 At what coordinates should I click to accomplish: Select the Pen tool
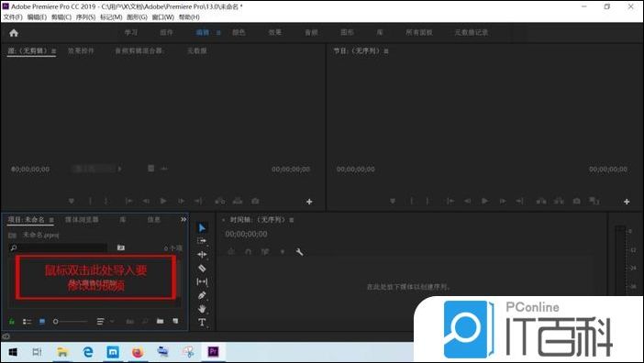[x=202, y=295]
